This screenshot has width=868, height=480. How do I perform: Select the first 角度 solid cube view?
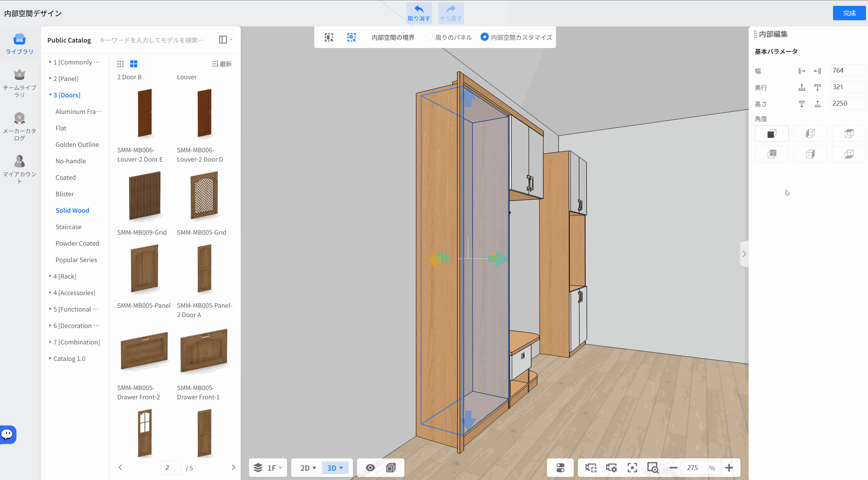pyautogui.click(x=772, y=133)
